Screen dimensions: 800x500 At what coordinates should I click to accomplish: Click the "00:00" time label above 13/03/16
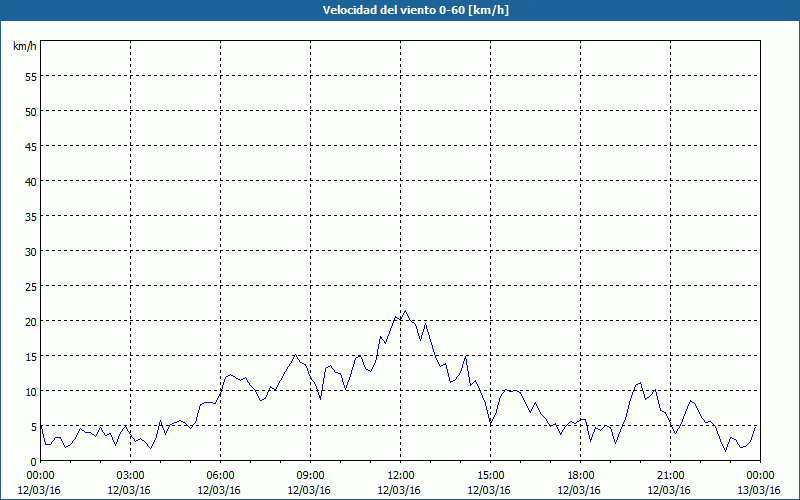click(760, 476)
